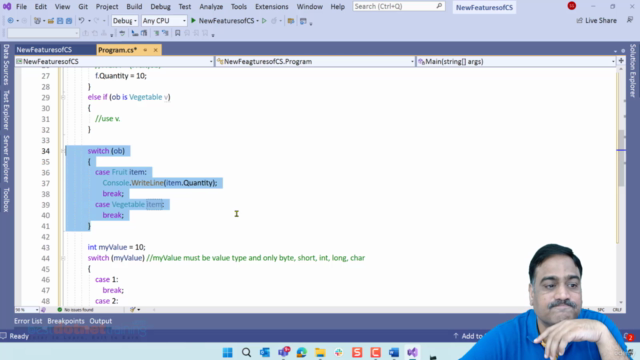Close the Program.cs tab

pyautogui.click(x=156, y=50)
